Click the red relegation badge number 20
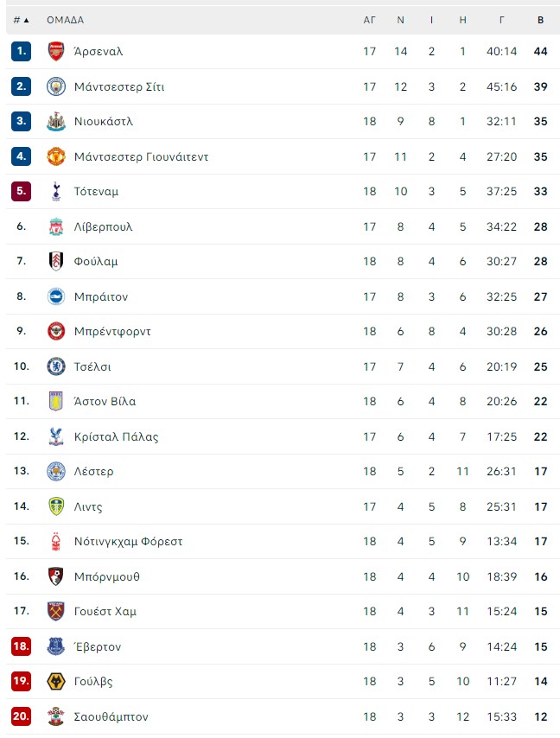560x738 pixels. (22, 716)
